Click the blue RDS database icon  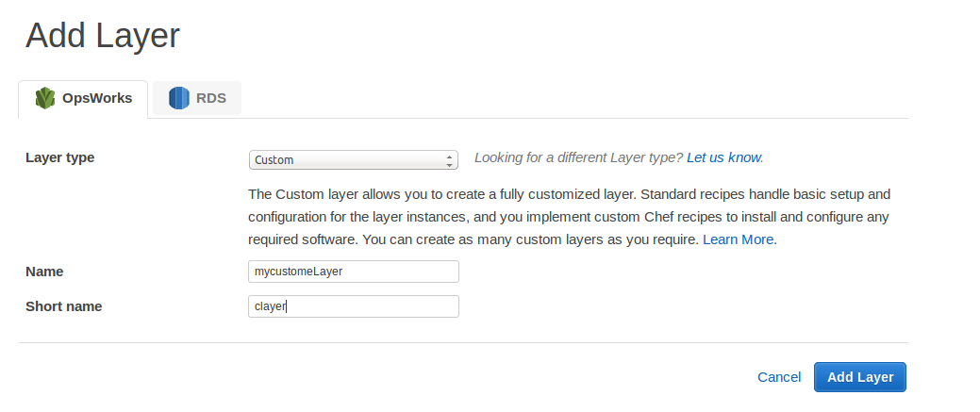[179, 98]
